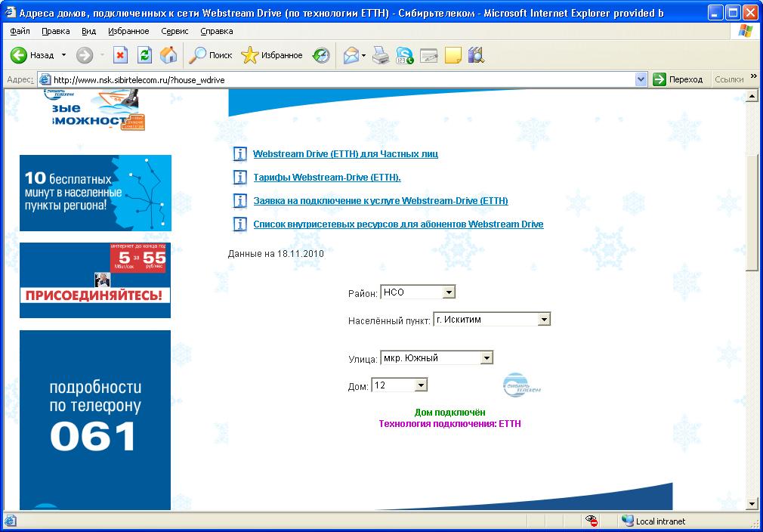Open the History clock icon
Screen dimensions: 763x532
click(321, 55)
